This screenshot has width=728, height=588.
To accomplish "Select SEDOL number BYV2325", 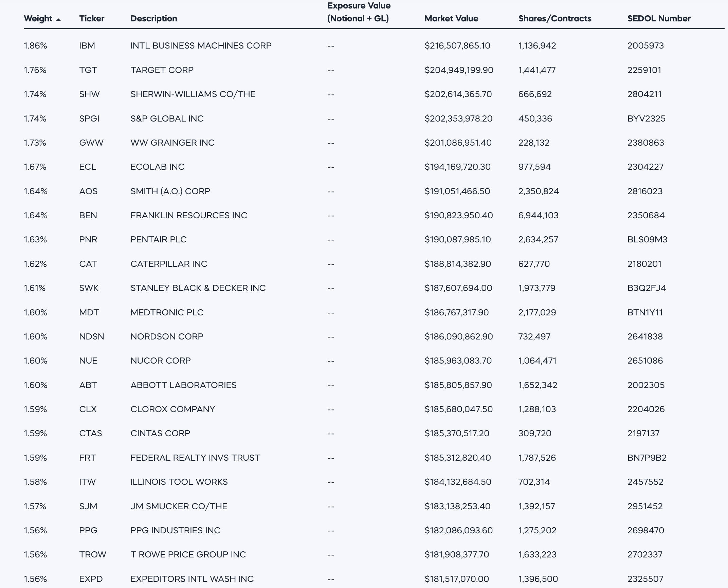I will (646, 118).
